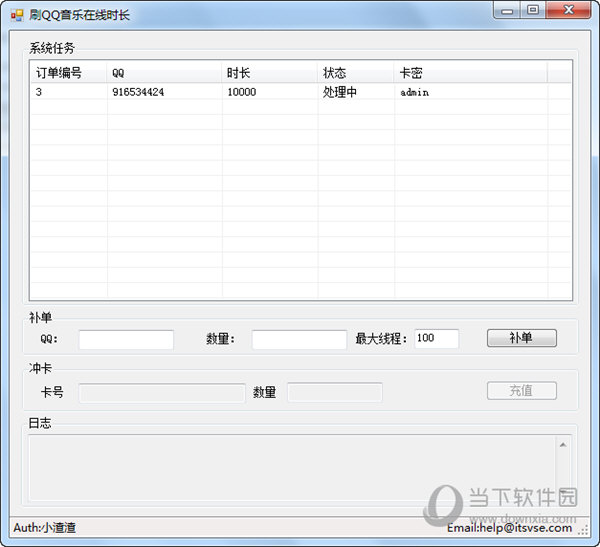Close the 刷QQ音乐在线时长 window
Screen dimensions: 600x547
tap(568, 10)
